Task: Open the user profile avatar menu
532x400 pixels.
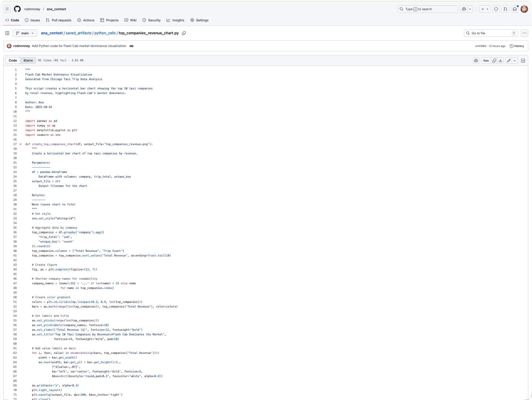Action: pyautogui.click(x=524, y=9)
